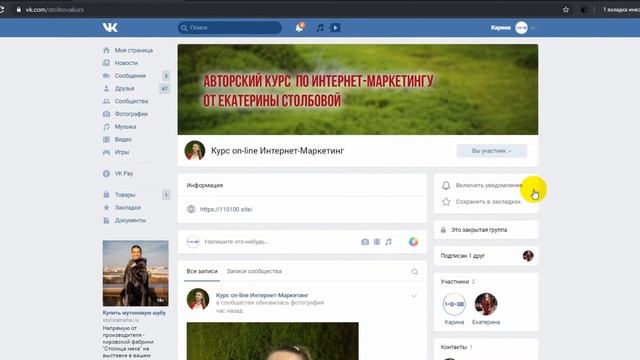Viewport: 640px width, 360px height.
Task: Open the music player icon in the header
Action: pyautogui.click(x=320, y=27)
